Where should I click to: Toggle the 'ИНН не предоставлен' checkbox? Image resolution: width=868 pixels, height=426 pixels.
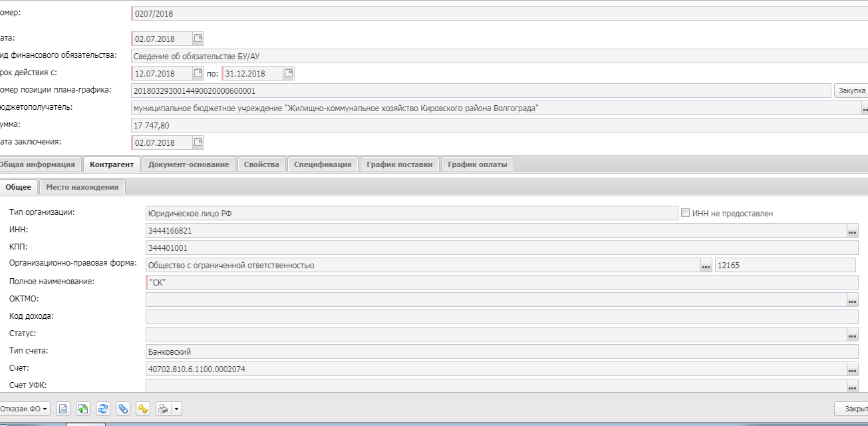click(686, 213)
